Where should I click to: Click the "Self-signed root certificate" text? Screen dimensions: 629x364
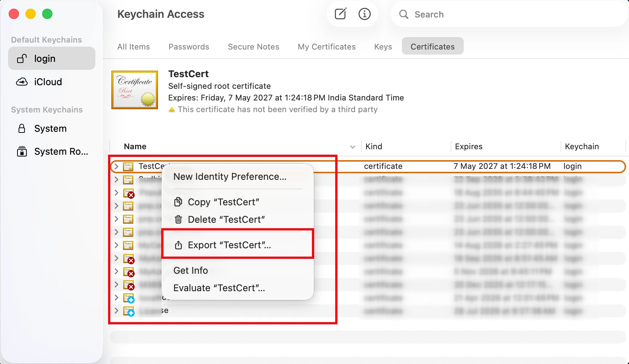click(x=219, y=86)
